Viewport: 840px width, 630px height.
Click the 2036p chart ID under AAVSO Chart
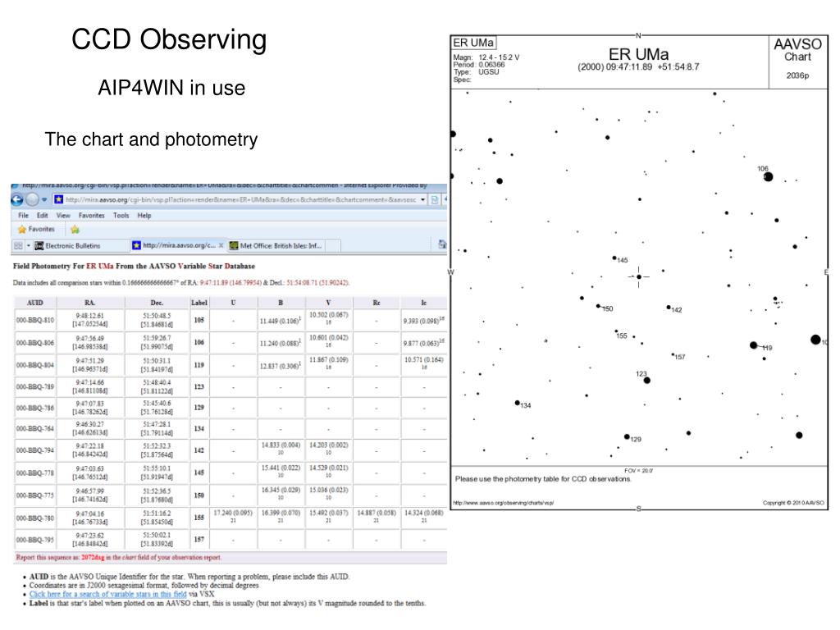tap(797, 76)
